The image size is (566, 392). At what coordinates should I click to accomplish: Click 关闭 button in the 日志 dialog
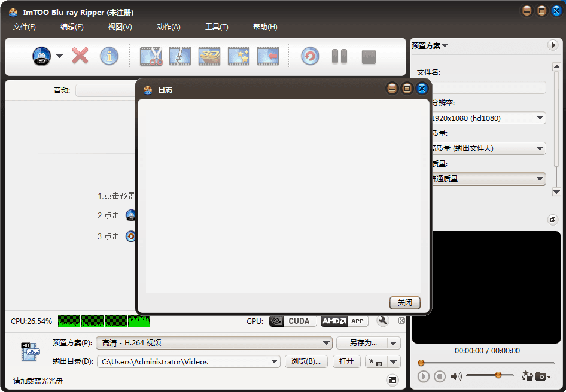(405, 302)
